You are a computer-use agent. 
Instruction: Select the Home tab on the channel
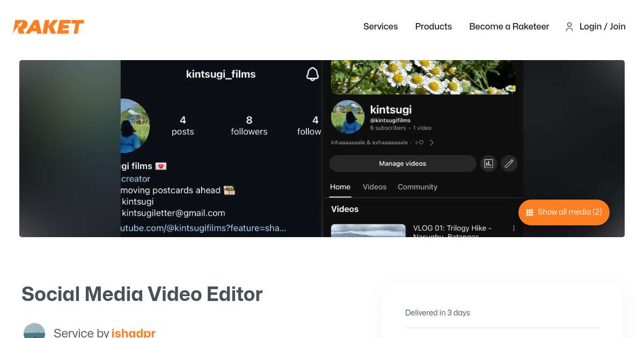pyautogui.click(x=340, y=187)
